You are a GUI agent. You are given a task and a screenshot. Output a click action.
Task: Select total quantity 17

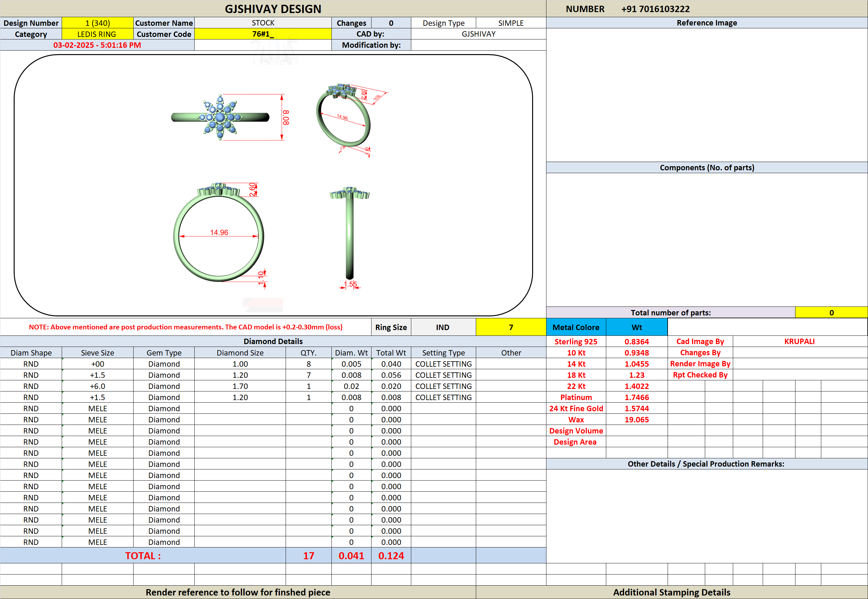coord(309,555)
